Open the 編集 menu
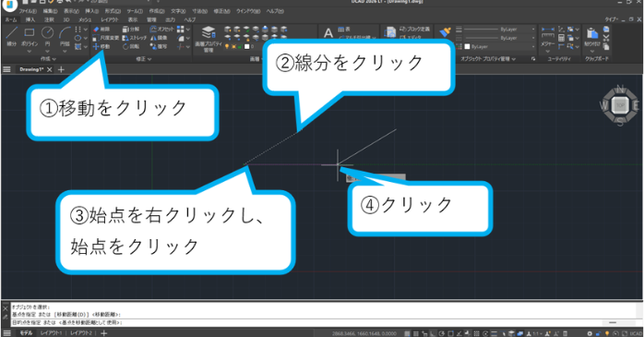 (x=50, y=11)
